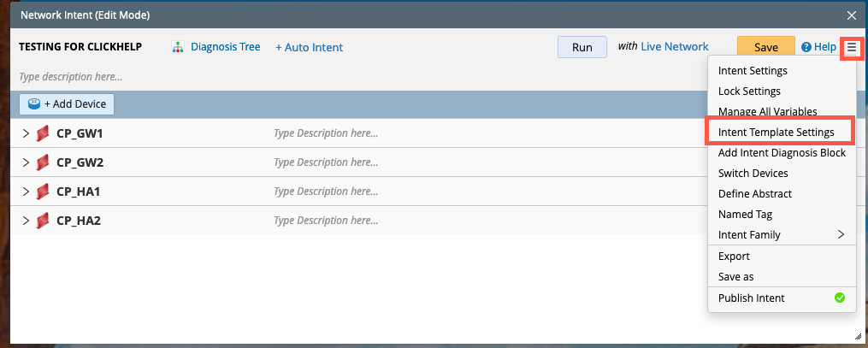
Task: Click the CP_HA2 device icon
Action: (44, 221)
